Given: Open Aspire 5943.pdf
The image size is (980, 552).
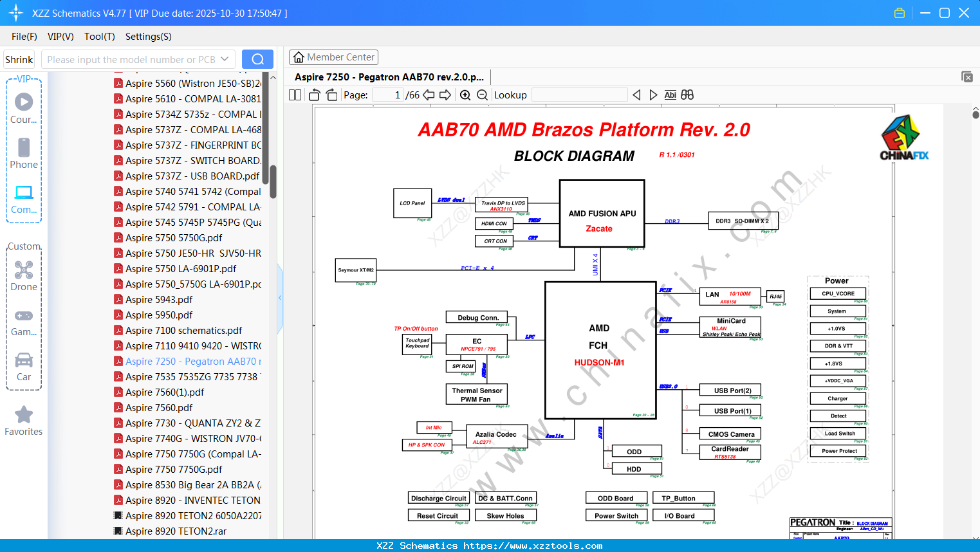Looking at the screenshot, I should pyautogui.click(x=159, y=300).
